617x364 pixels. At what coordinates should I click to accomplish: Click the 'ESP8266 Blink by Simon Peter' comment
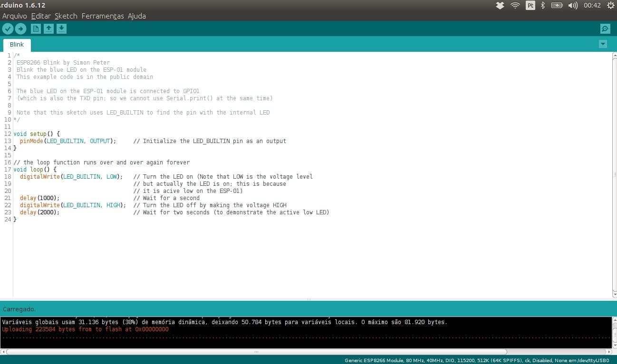pyautogui.click(x=63, y=63)
